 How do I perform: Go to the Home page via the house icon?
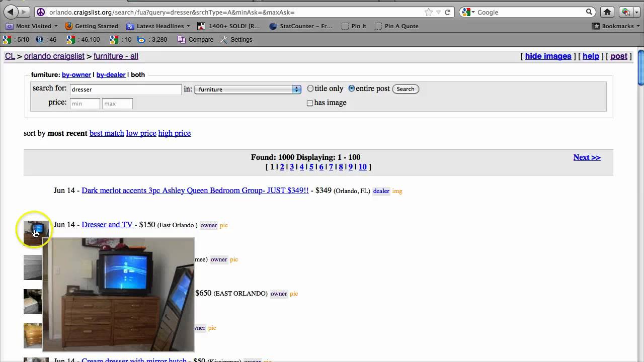[x=607, y=12]
